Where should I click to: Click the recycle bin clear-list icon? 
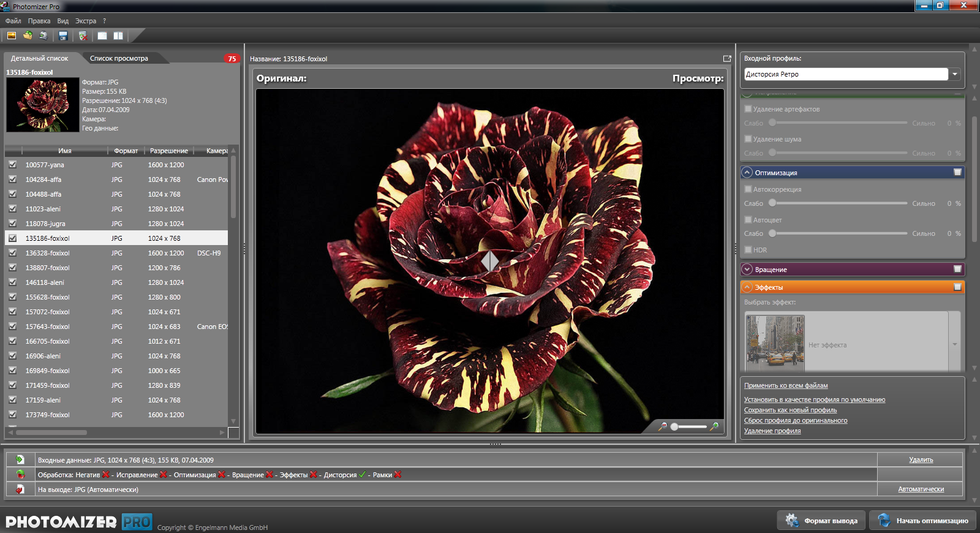(83, 36)
